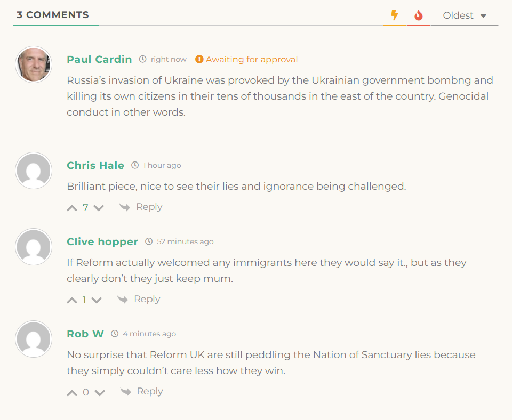This screenshot has height=420, width=512.
Task: Click the Rob W author name
Action: [x=85, y=334]
